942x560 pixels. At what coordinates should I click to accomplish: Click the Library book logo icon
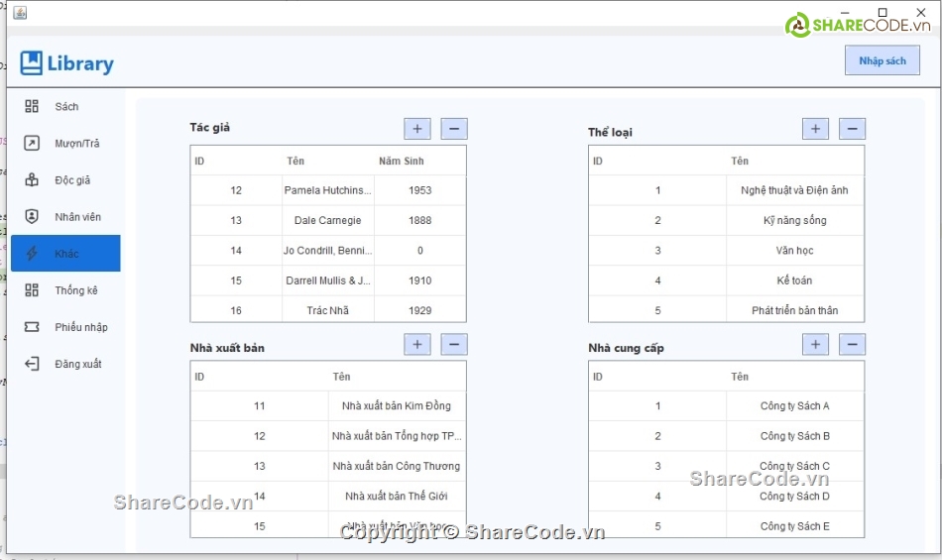pos(32,62)
